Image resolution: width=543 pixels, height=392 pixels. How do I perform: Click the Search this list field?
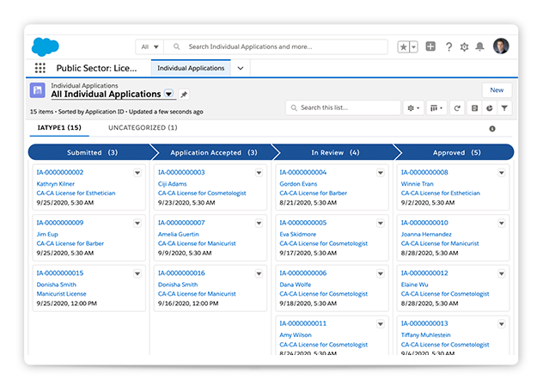[x=344, y=108]
